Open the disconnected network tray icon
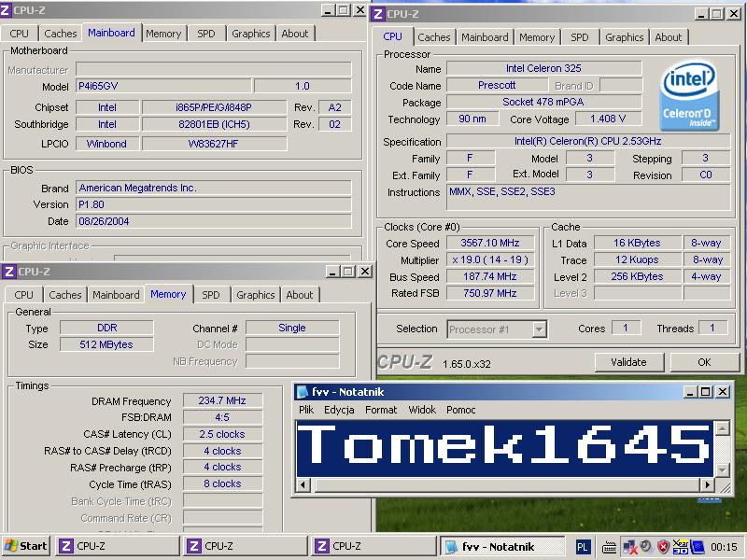Viewport: 747px width, 560px height. [x=629, y=547]
